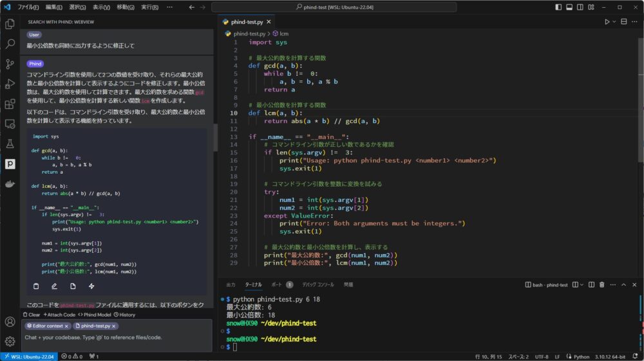Close the phind-test.py editor tab
The width and height of the screenshot is (644, 361).
pos(269,22)
